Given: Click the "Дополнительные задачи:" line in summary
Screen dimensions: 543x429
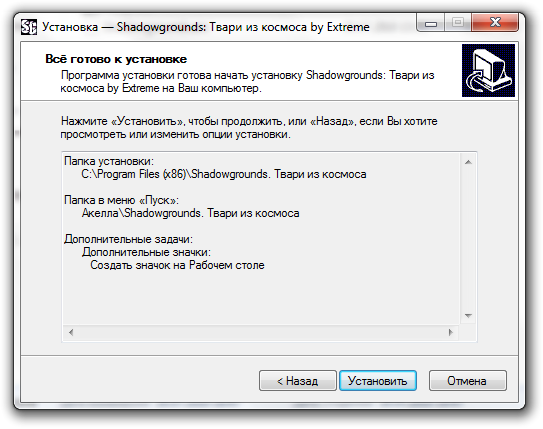Looking at the screenshot, I should click(128, 239).
